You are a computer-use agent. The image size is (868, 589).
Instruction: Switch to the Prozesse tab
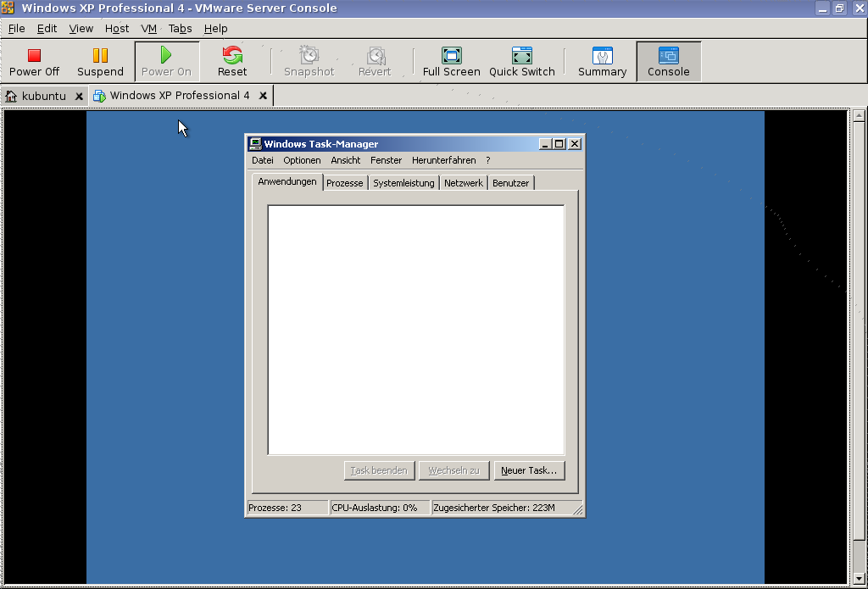(x=345, y=183)
